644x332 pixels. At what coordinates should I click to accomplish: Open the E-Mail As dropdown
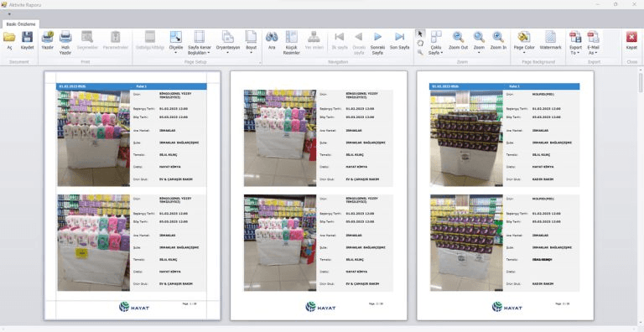click(593, 43)
